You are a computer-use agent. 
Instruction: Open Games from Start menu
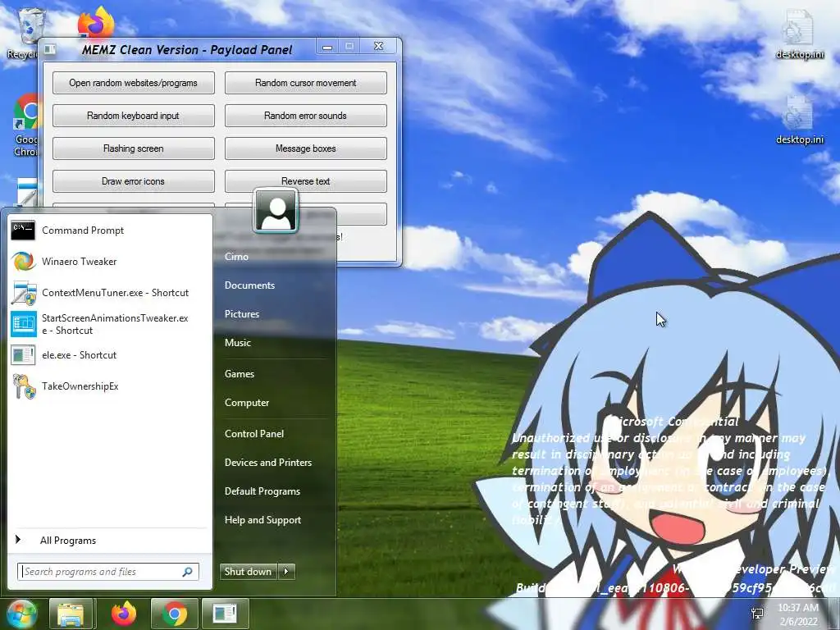(240, 374)
